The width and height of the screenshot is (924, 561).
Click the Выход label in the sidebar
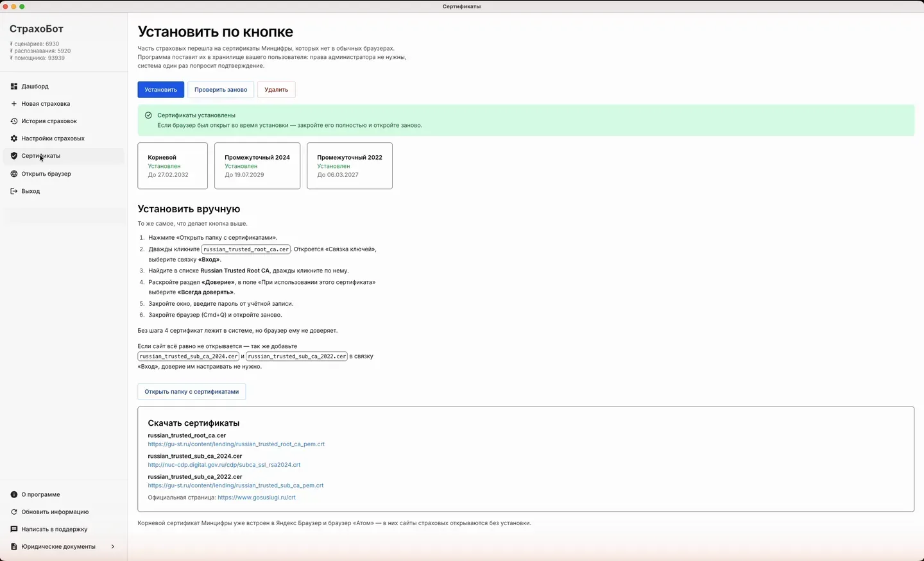(31, 191)
